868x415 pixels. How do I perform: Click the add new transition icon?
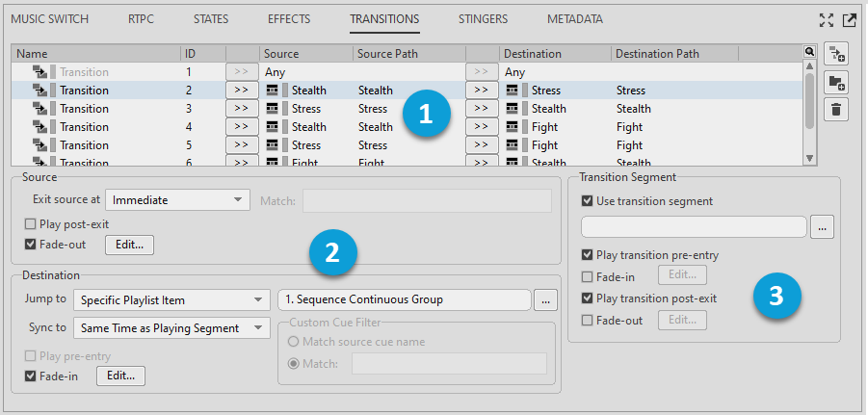click(x=837, y=55)
